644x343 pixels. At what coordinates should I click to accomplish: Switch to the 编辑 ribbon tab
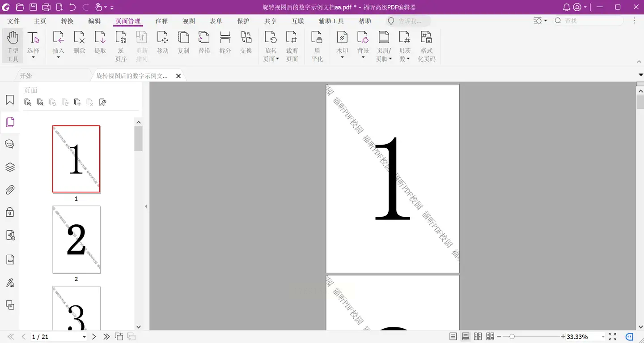[94, 21]
